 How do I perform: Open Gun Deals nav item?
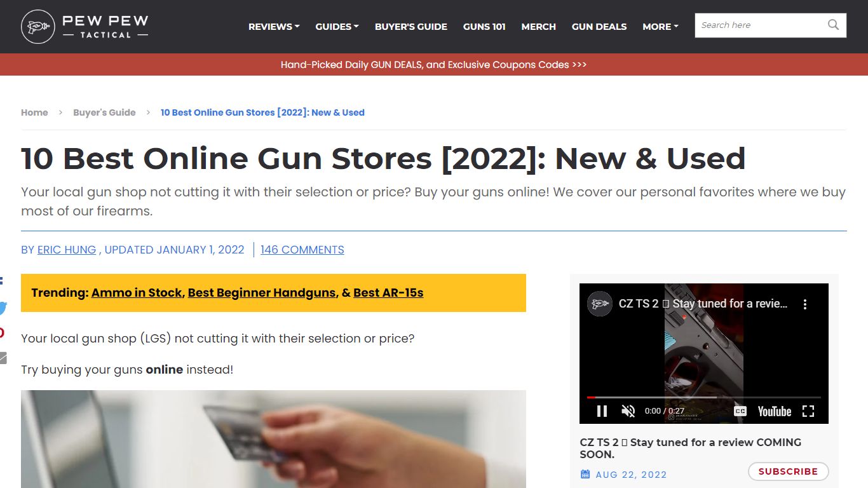tap(599, 27)
